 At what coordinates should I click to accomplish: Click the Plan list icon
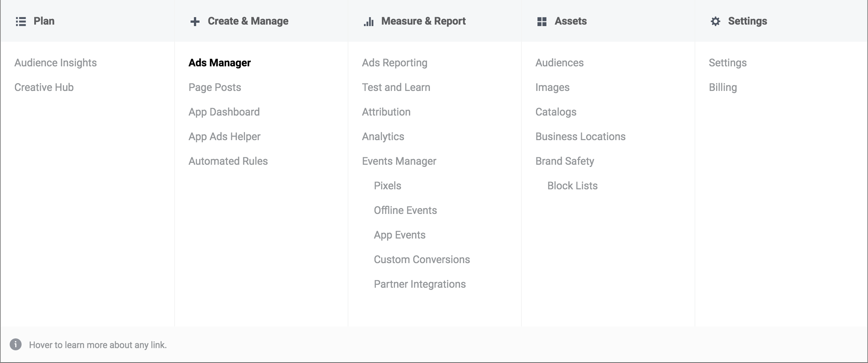point(21,22)
